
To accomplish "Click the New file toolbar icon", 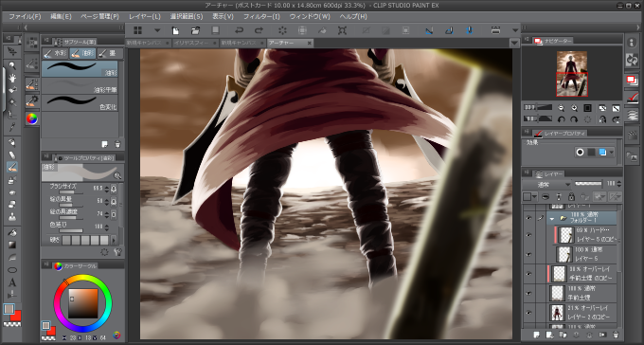I will (x=175, y=30).
